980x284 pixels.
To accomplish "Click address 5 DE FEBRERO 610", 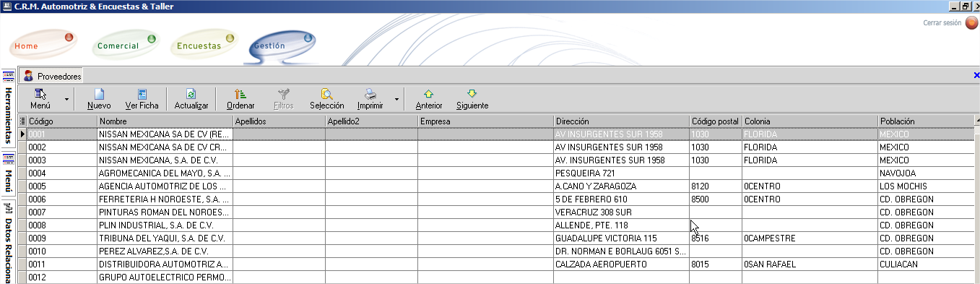I will pos(621,199).
